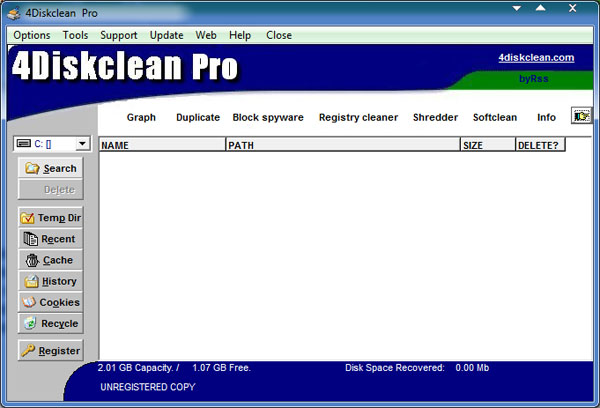This screenshot has width=600, height=408.
Task: Expand the C: drive selector dropdown
Action: [x=82, y=144]
